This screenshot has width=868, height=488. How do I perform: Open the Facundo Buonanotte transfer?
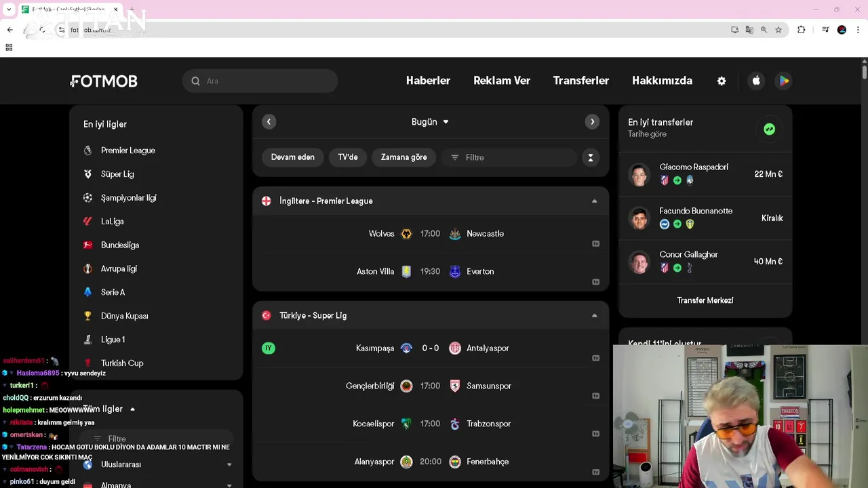click(705, 218)
